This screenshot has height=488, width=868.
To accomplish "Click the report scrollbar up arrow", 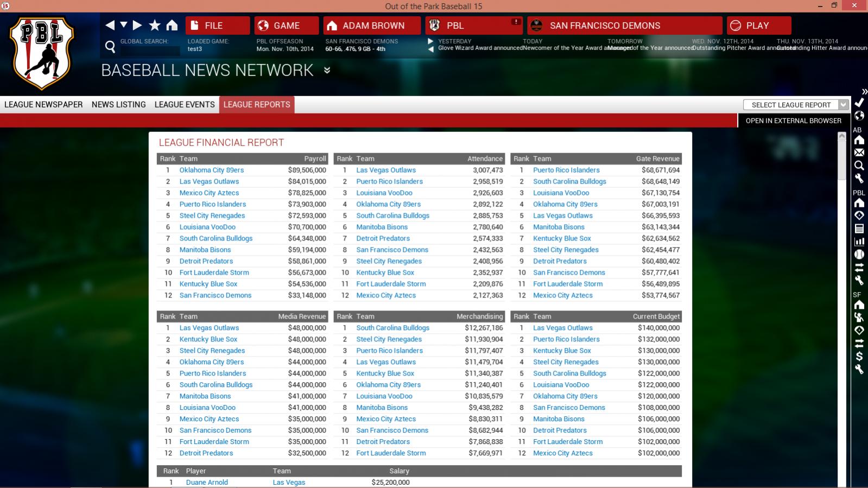I will coord(842,136).
